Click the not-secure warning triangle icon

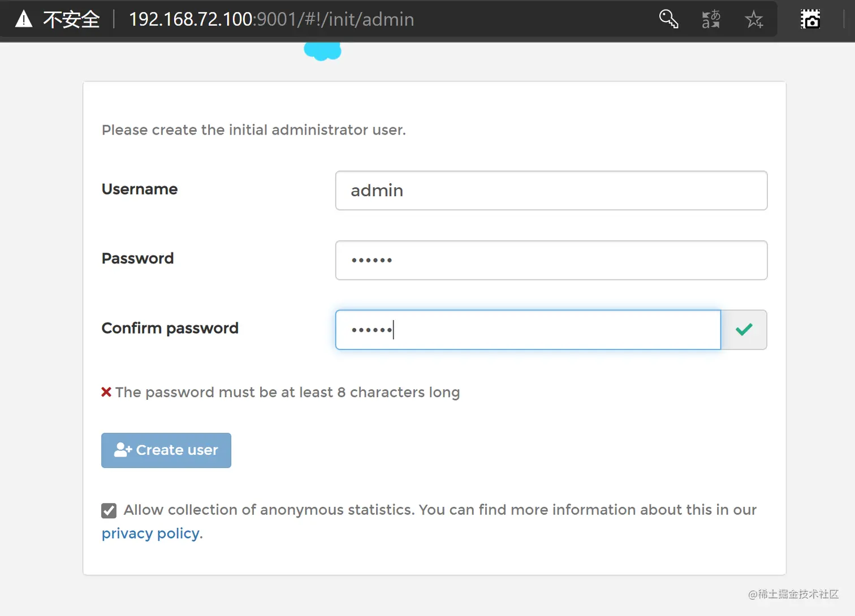[x=24, y=19]
